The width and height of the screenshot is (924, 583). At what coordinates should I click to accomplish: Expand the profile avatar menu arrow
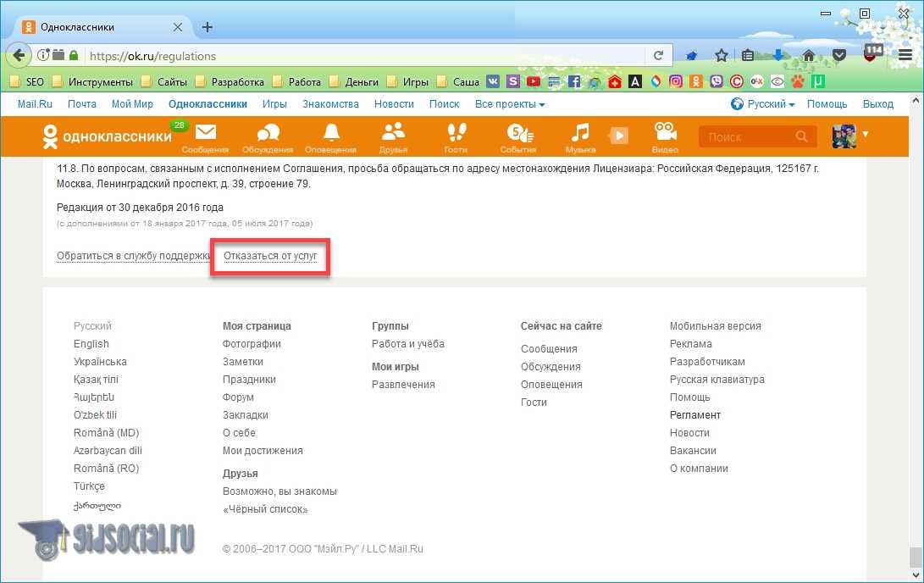866,134
